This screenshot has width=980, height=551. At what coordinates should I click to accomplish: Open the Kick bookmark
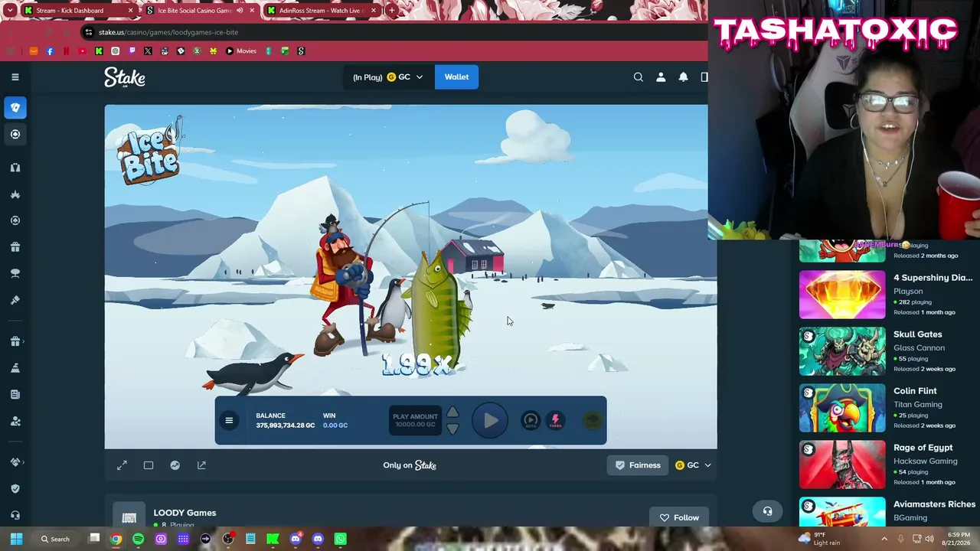(x=99, y=51)
